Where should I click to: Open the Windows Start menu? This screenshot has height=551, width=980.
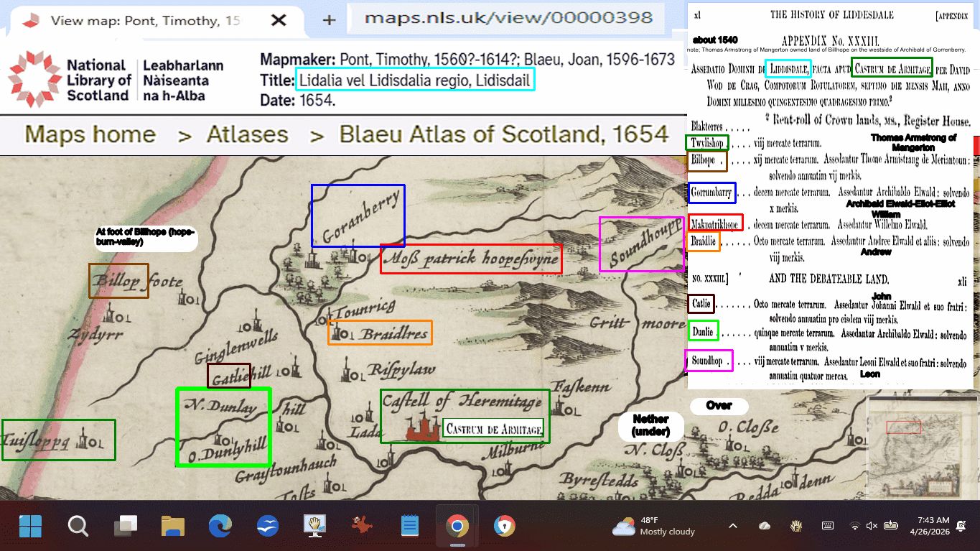[30, 527]
